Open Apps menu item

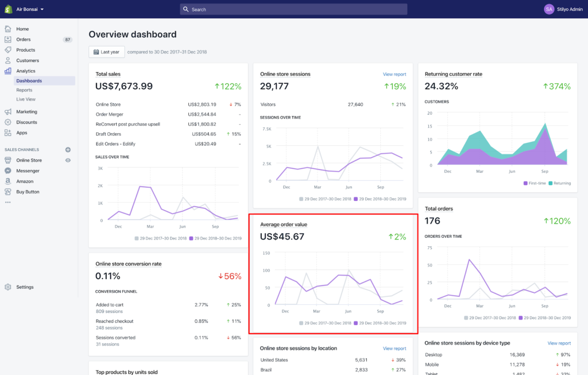click(22, 133)
